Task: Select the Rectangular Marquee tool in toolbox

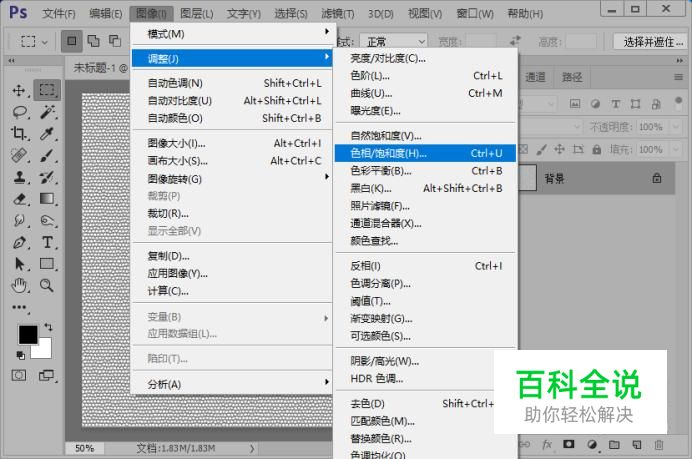Action: [x=47, y=90]
